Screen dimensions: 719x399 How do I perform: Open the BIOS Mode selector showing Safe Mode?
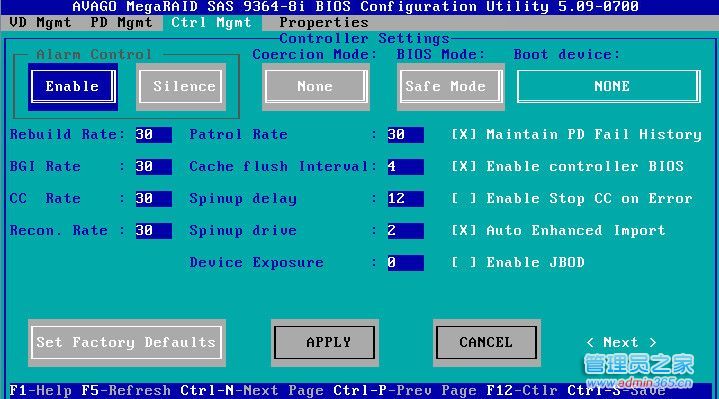tap(451, 87)
